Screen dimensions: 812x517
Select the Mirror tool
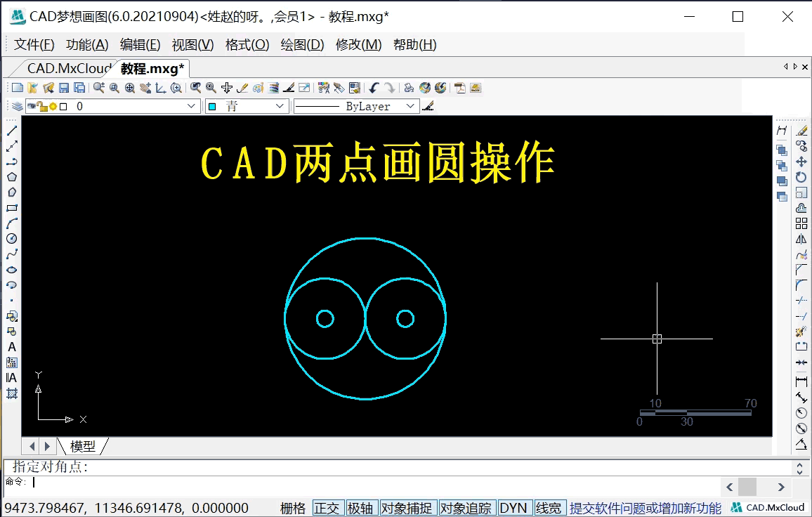(x=801, y=239)
